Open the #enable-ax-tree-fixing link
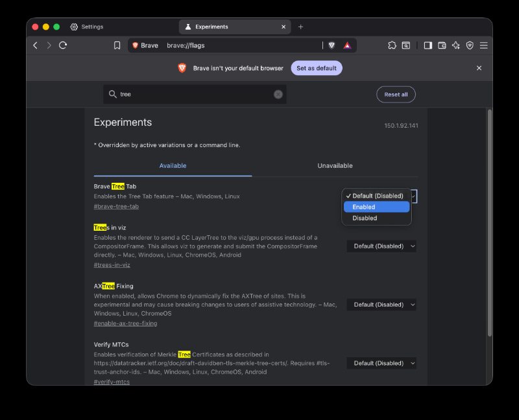Screen dimensions: 519x420 125,323
